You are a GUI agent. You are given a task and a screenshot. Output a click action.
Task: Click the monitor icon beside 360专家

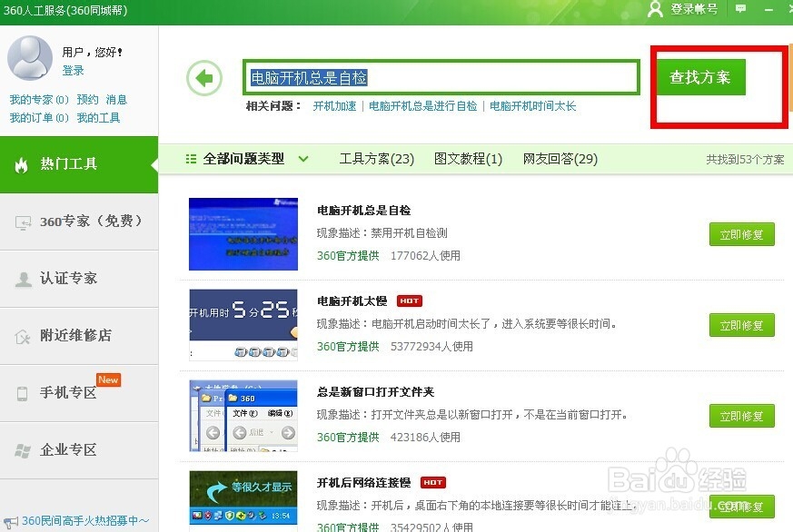(23, 222)
